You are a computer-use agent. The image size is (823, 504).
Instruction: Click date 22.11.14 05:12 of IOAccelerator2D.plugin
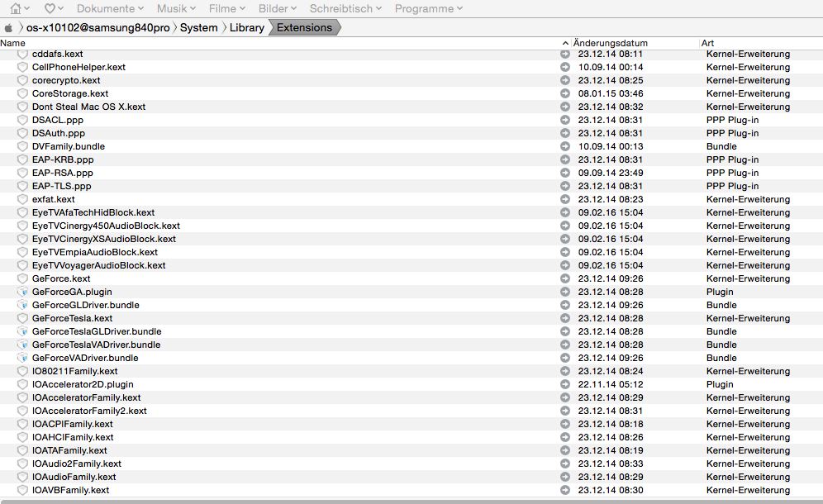[x=611, y=384]
